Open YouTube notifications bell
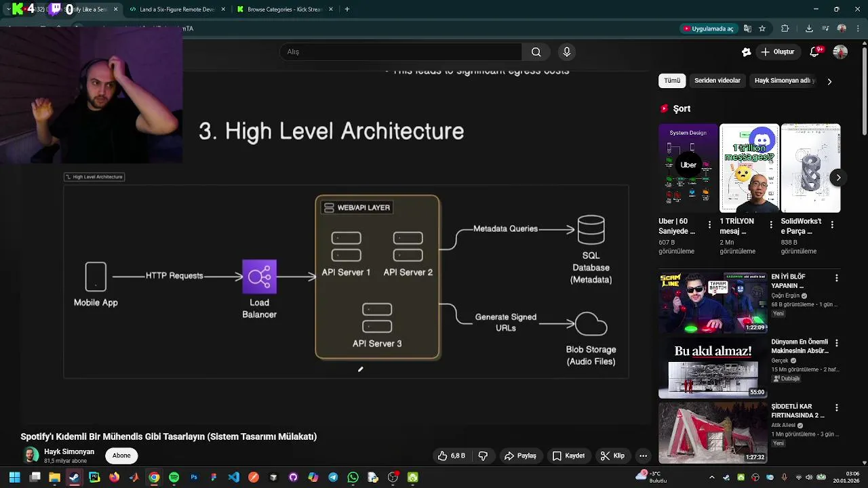Viewport: 868px width, 488px height. point(816,52)
